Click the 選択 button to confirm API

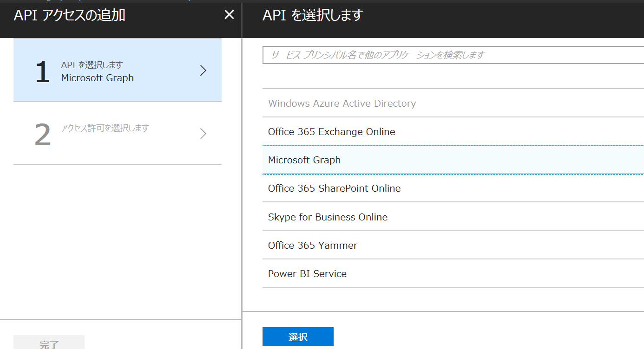coord(298,336)
